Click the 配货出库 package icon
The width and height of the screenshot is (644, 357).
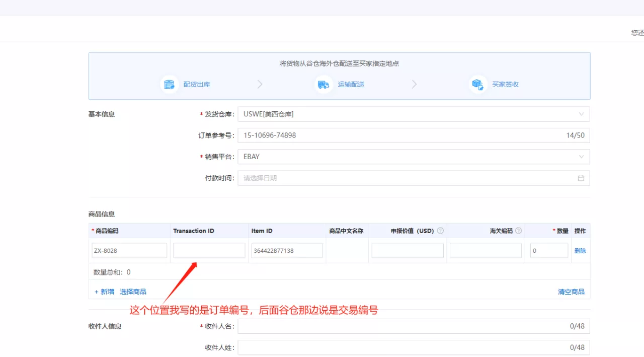[169, 84]
